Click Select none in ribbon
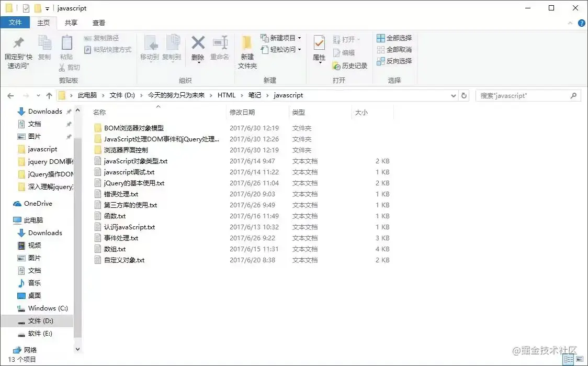Viewport: 588px width, 366px height. [x=394, y=50]
